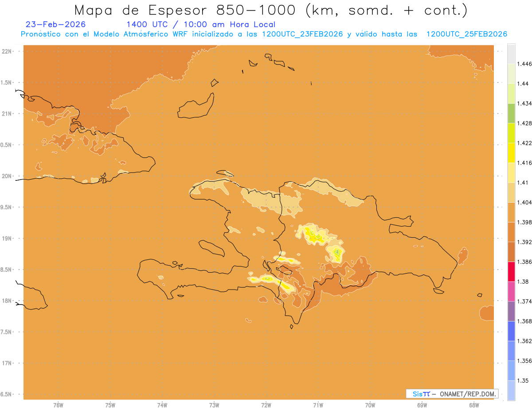
Task: Click the legend value '1.422'
Action: pyautogui.click(x=524, y=143)
